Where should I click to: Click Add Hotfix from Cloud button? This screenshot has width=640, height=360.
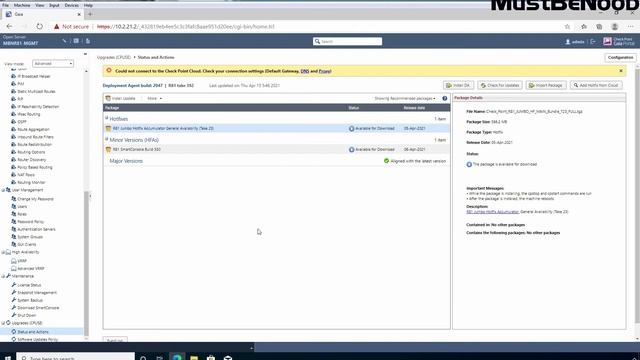coord(596,85)
